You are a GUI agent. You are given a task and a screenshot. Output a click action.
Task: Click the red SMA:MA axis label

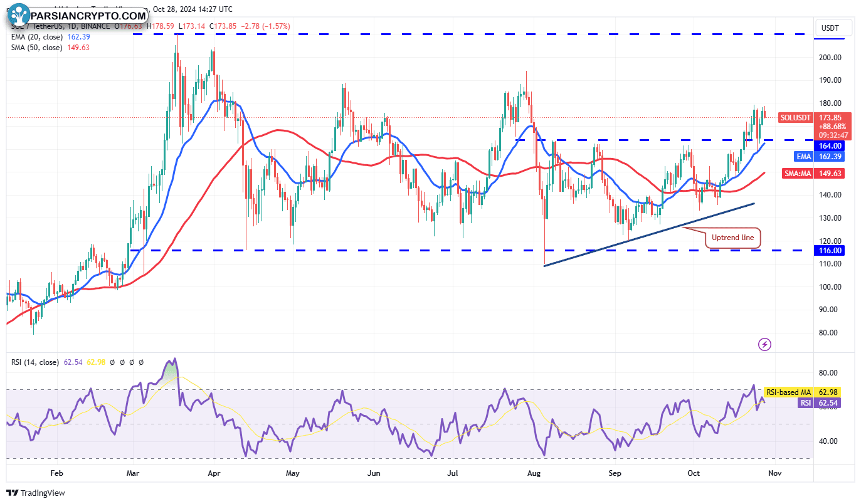tap(798, 174)
